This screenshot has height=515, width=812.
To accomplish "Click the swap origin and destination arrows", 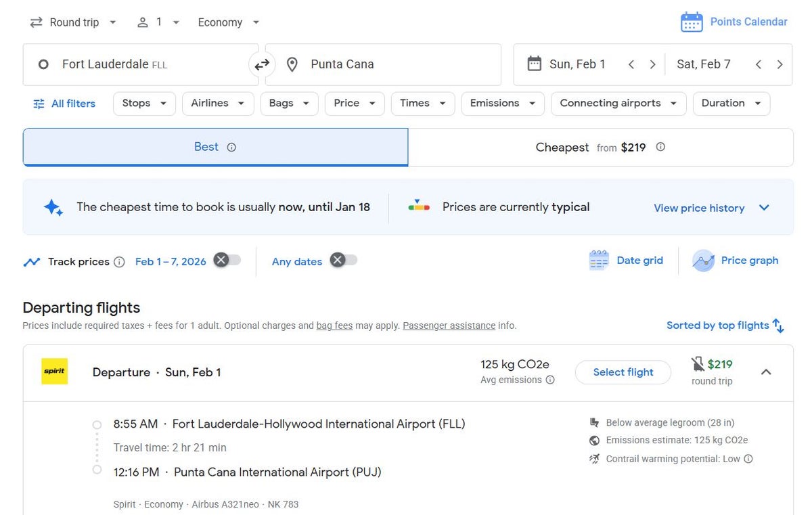I will (x=262, y=64).
